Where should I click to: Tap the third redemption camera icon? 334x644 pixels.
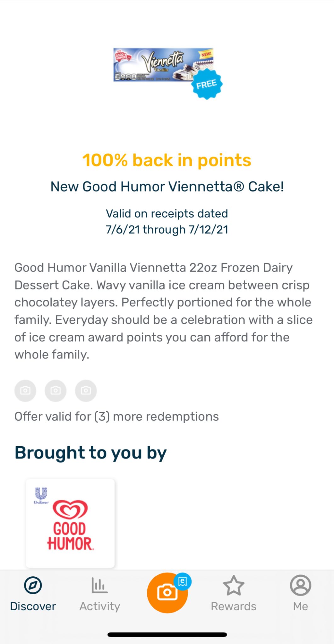[x=86, y=391]
